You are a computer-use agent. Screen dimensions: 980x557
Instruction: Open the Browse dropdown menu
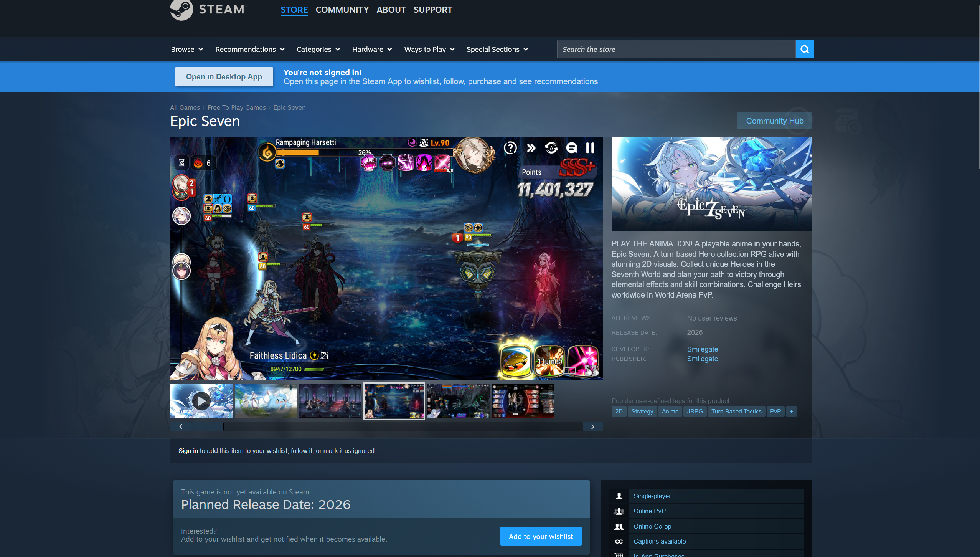click(x=187, y=49)
